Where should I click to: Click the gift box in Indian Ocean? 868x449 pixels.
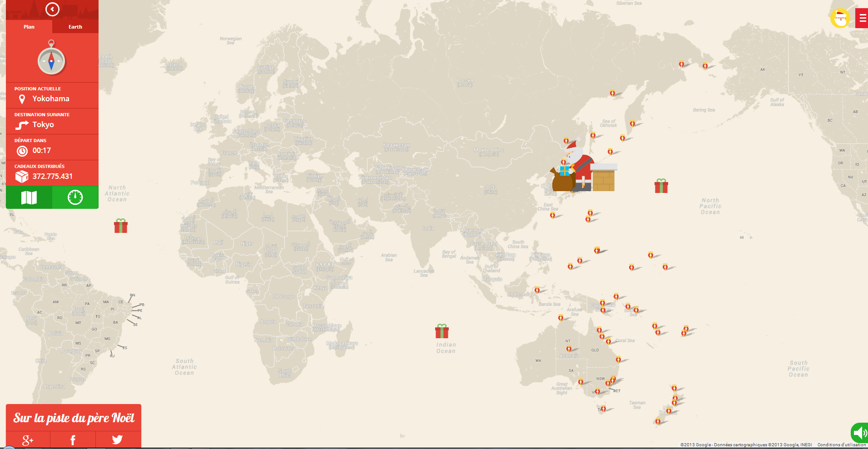point(442,331)
